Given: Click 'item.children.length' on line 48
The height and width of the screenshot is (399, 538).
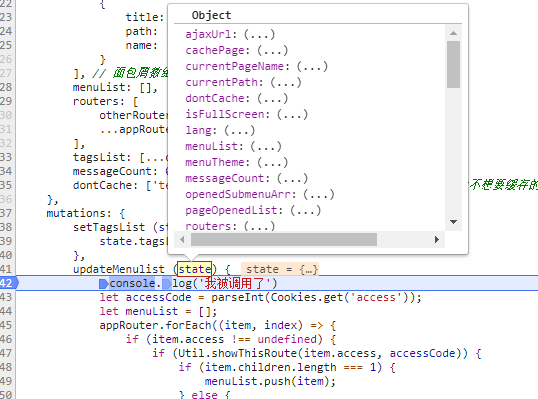Looking at the screenshot, I should click(x=270, y=367).
